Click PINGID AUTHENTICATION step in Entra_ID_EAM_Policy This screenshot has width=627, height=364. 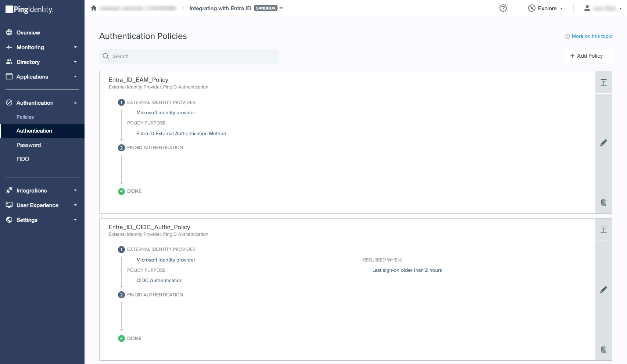coord(155,148)
